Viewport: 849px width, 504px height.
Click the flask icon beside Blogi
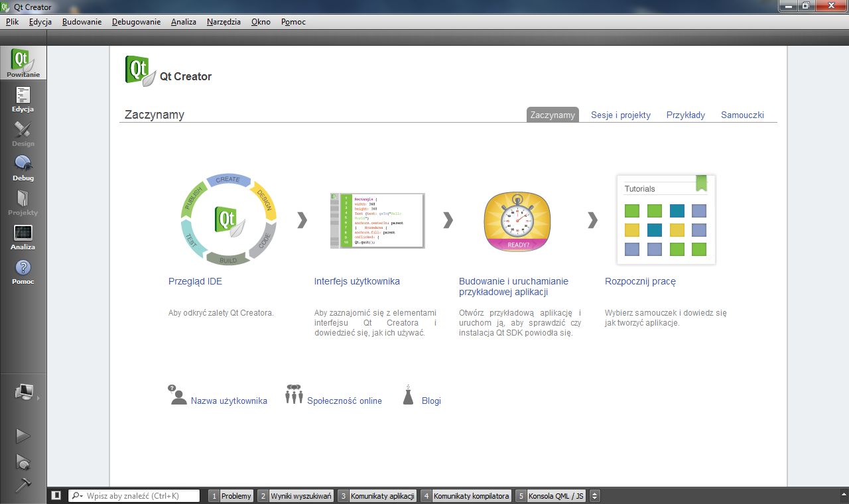click(409, 395)
